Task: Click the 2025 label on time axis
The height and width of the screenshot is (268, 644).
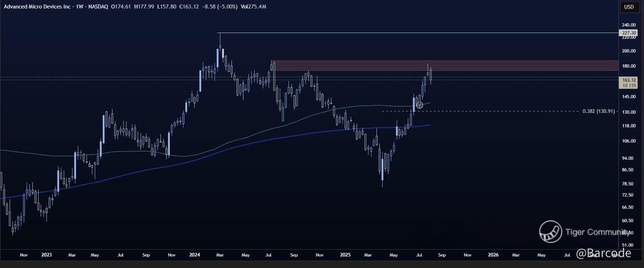Action: tap(345, 255)
